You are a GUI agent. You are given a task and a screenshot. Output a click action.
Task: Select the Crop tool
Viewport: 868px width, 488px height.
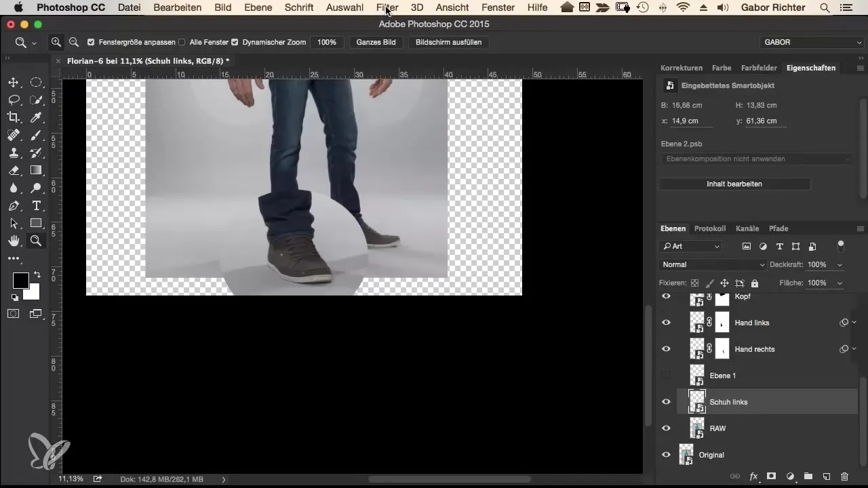[x=13, y=118]
